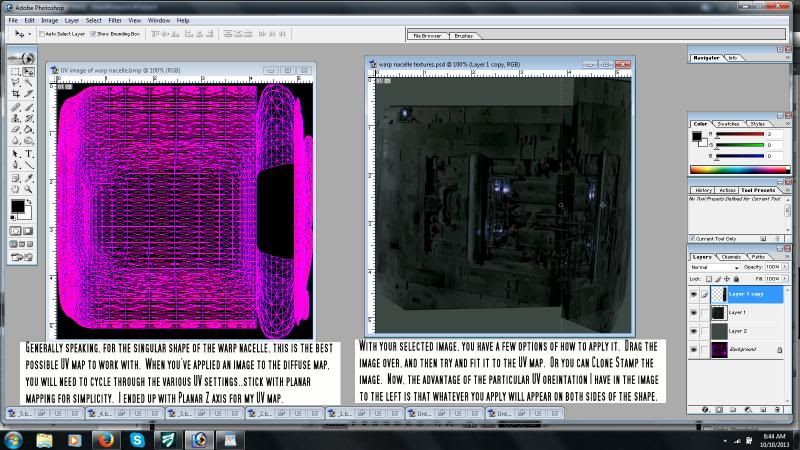Screen dimensions: 800x450
Task: Toggle lock all icon in Layers panel
Action: point(736,279)
